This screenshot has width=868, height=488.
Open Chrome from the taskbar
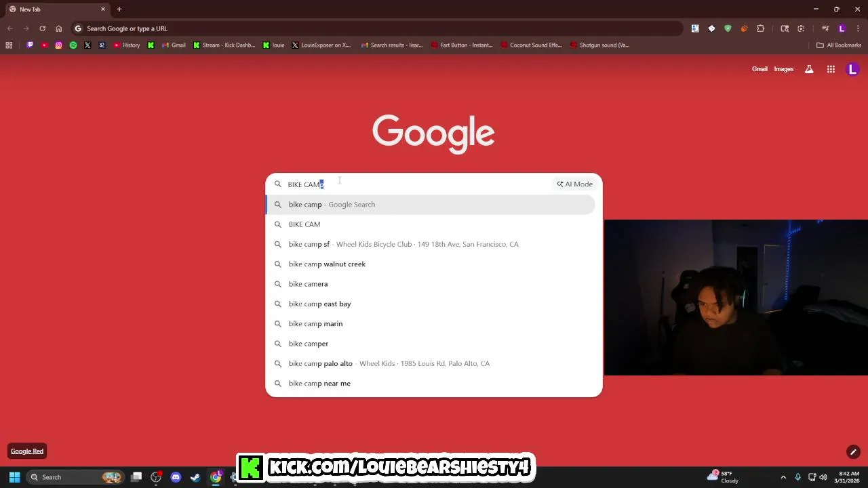(216, 477)
